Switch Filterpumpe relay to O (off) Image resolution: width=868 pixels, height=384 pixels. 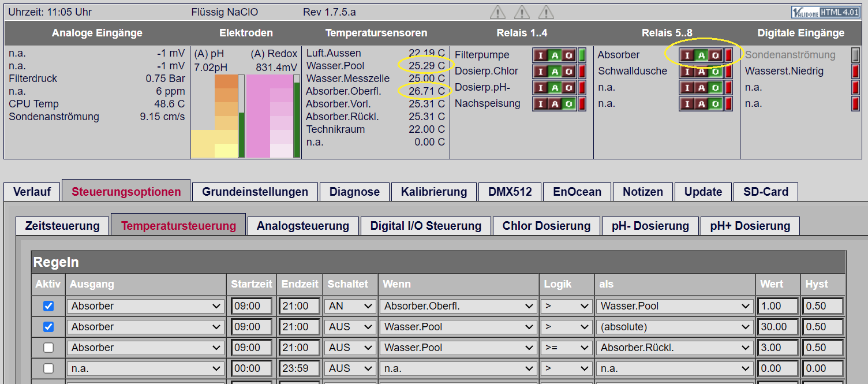(x=568, y=55)
